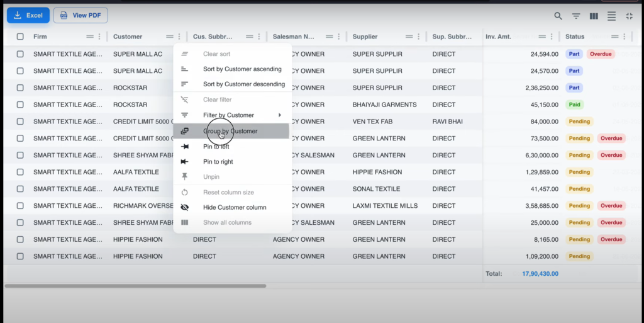This screenshot has height=323, width=644.
Task: Grab the Customer column drag handle
Action: [169, 37]
